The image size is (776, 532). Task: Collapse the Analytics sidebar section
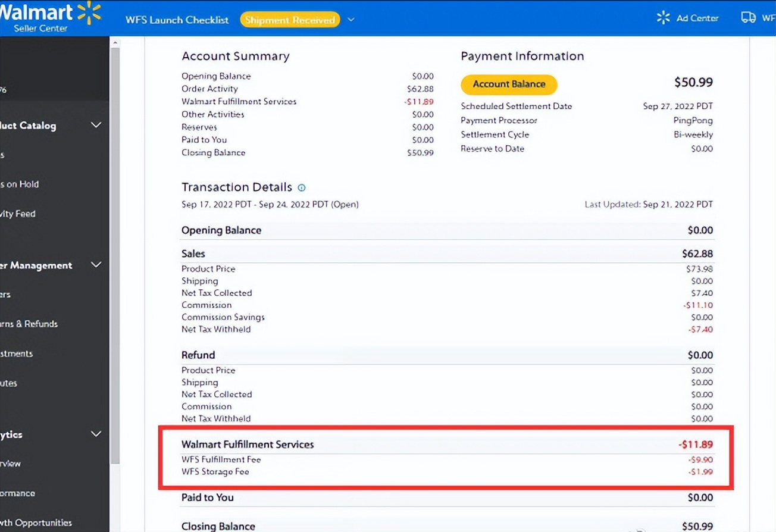[96, 434]
